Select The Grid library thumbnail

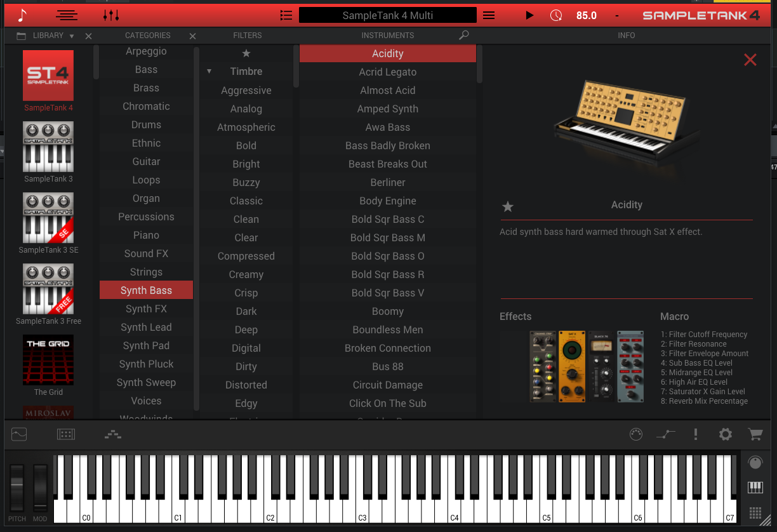48,360
